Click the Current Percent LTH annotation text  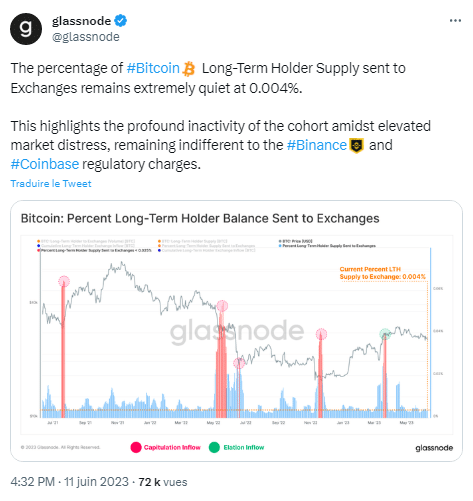pyautogui.click(x=383, y=273)
